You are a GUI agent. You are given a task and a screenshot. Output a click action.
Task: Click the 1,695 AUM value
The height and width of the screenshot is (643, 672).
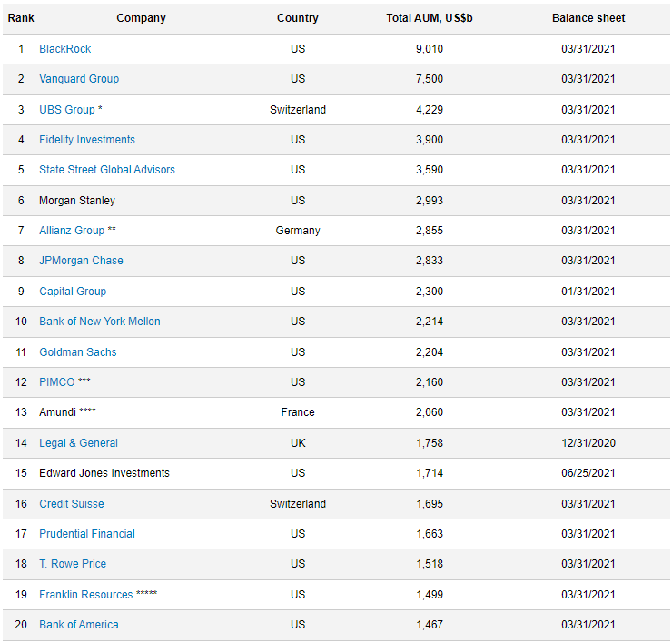[x=430, y=504]
